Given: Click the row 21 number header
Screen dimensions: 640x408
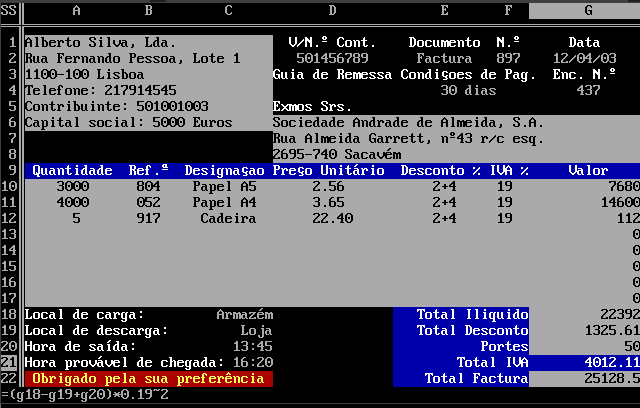Looking at the screenshot, I should [11, 362].
